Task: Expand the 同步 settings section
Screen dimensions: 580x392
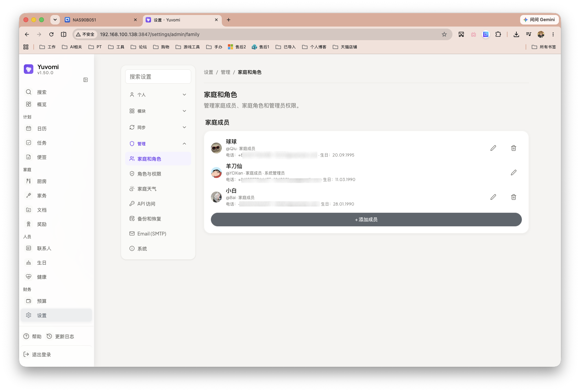Action: click(x=158, y=127)
